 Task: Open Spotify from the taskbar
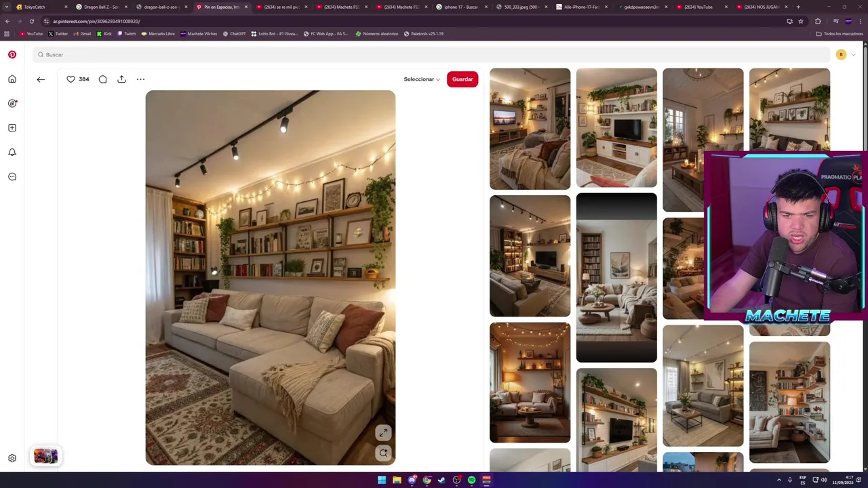tap(471, 480)
